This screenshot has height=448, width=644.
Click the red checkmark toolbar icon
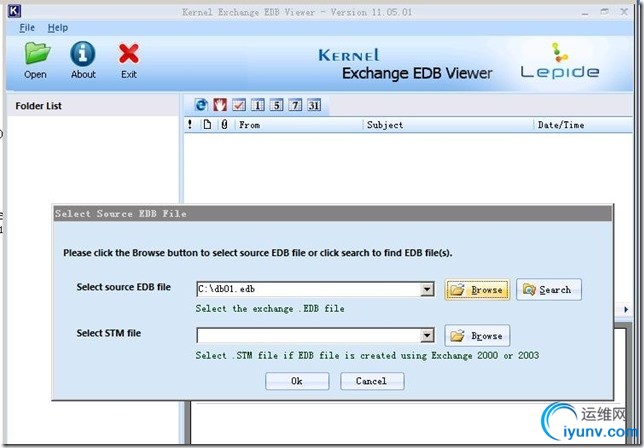tap(239, 105)
